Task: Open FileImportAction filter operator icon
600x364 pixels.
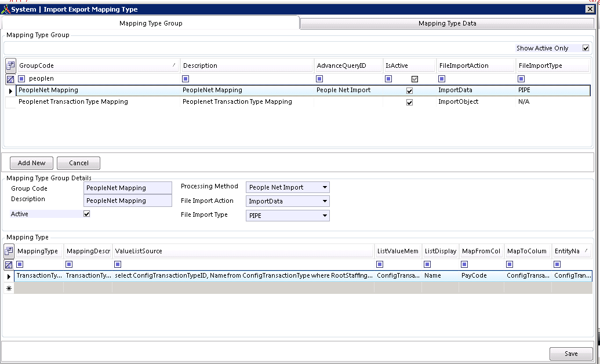Action: [442, 79]
